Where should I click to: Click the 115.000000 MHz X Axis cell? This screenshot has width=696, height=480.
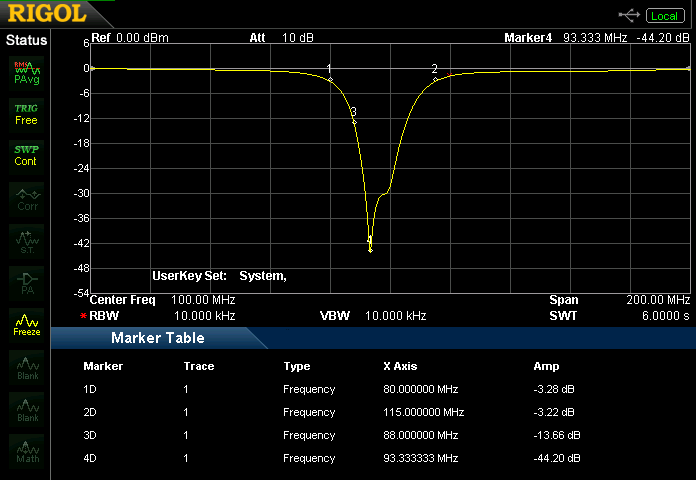[423, 413]
